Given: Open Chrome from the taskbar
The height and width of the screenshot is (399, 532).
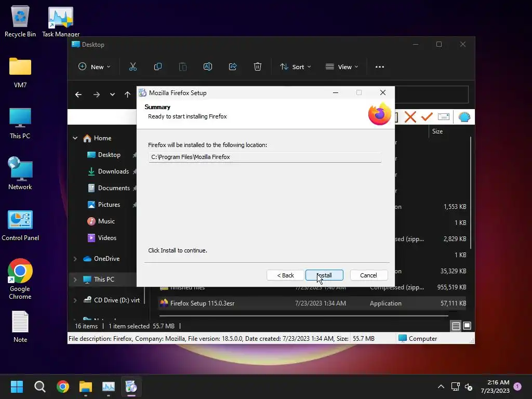Looking at the screenshot, I should [x=63, y=387].
